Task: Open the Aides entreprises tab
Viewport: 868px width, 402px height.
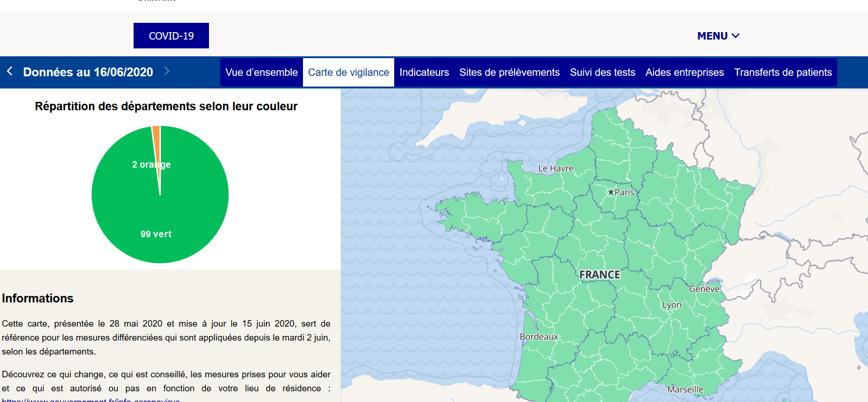Action: (684, 73)
